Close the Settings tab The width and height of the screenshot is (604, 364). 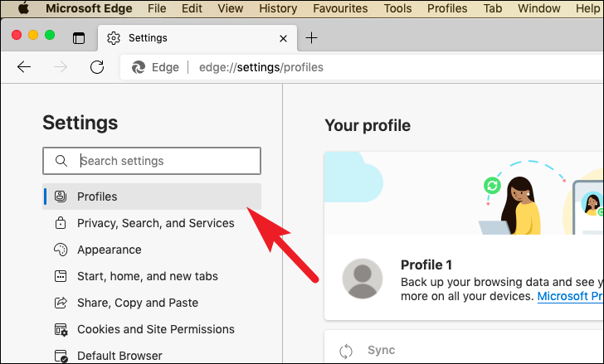coord(283,38)
